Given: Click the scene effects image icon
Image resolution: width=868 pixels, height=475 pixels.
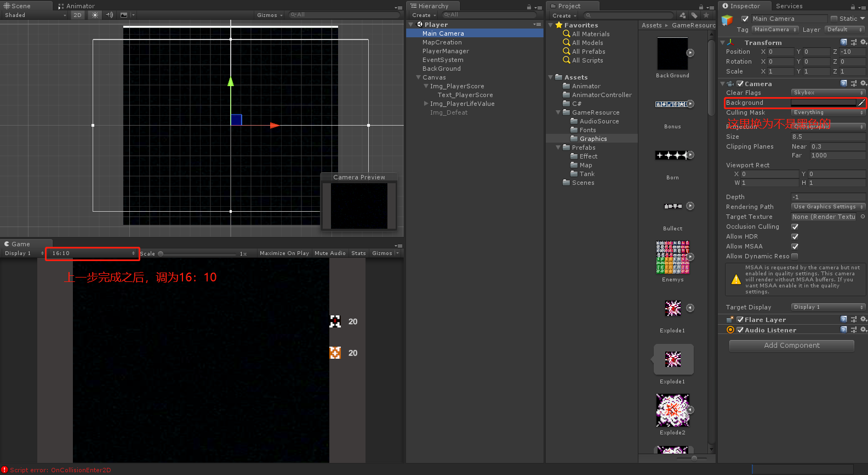Looking at the screenshot, I should [x=124, y=15].
